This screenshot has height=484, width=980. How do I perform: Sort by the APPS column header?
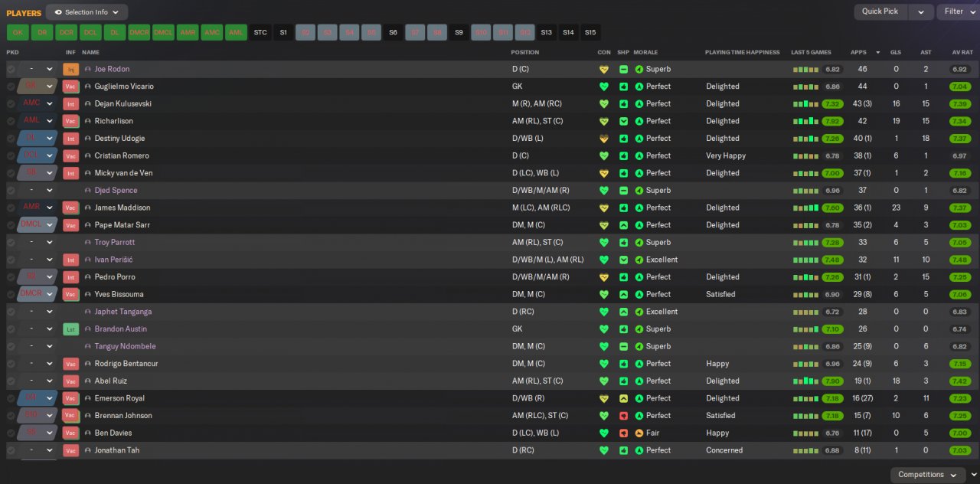858,52
